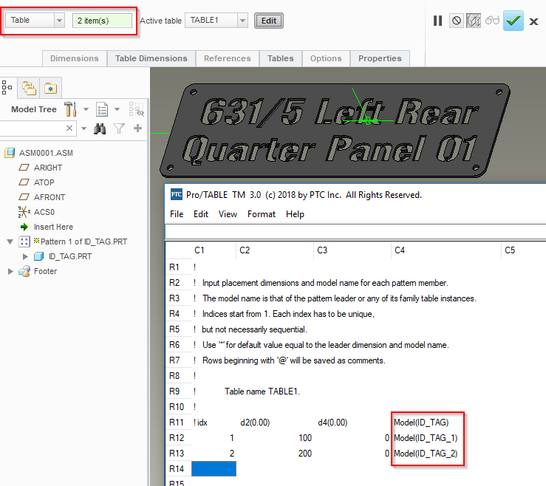Viewport: 546px width, 486px height.
Task: Select the ATOP datum plane
Action: pyautogui.click(x=44, y=182)
